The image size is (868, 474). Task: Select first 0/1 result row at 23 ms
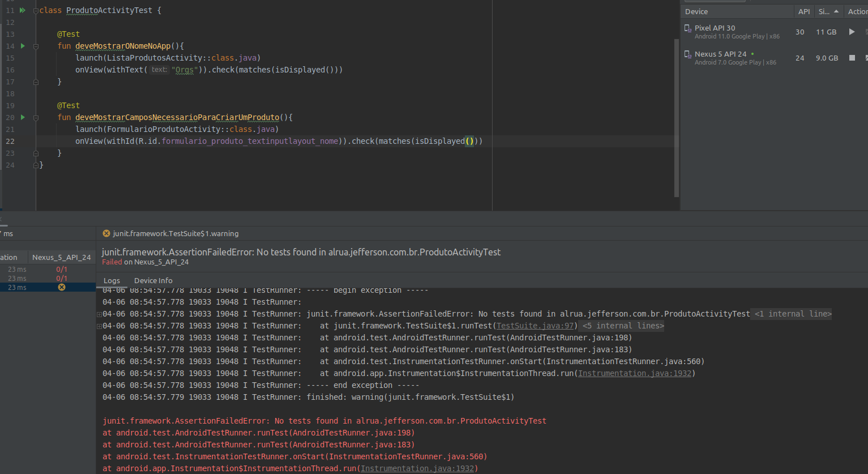pyautogui.click(x=48, y=269)
